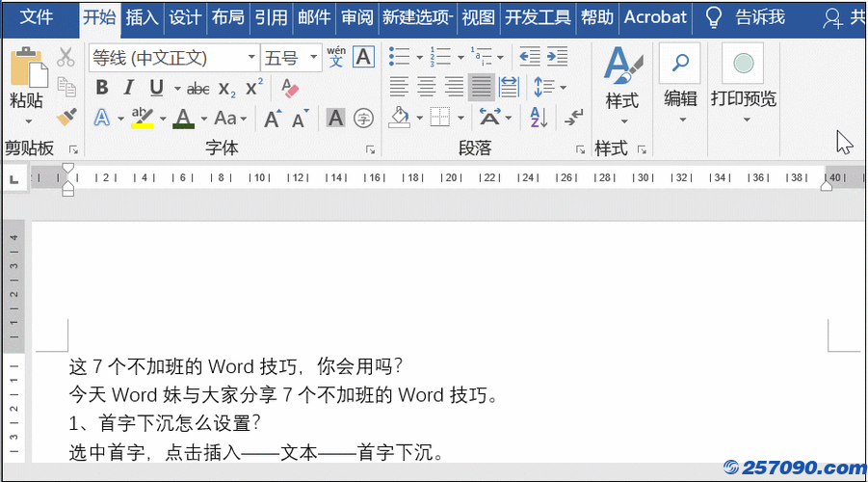The width and height of the screenshot is (868, 482).
Task: Click the right indent marker on ruler
Action: (x=826, y=185)
